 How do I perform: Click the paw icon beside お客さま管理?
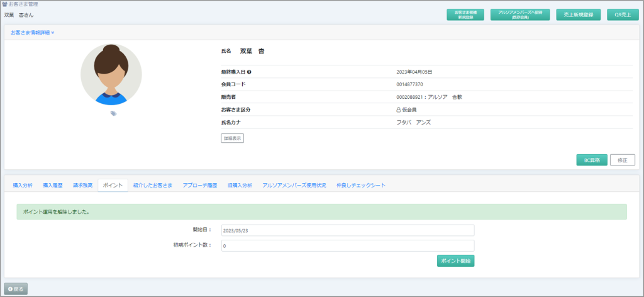5,4
